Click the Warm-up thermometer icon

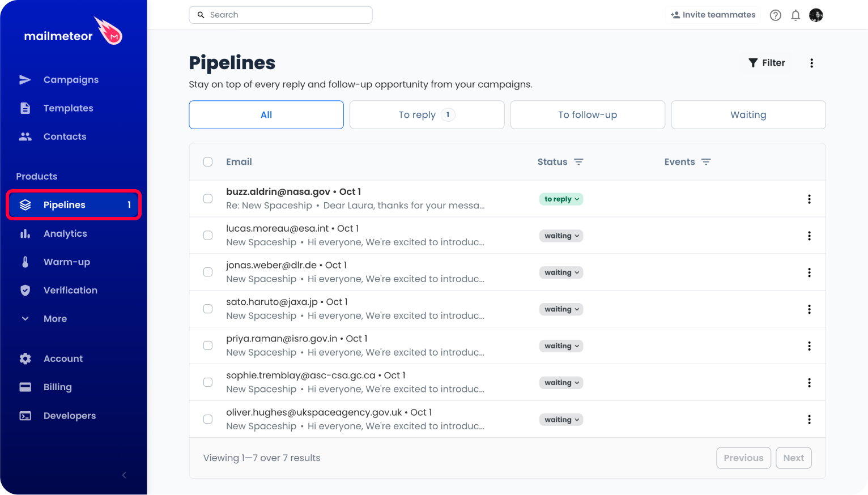25,262
